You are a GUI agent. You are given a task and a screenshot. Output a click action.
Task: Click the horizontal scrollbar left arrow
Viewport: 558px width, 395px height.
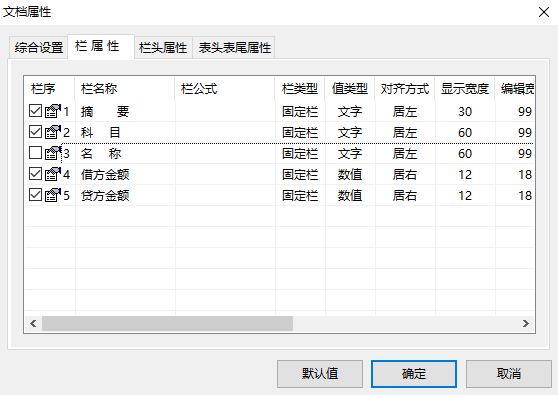(33, 323)
